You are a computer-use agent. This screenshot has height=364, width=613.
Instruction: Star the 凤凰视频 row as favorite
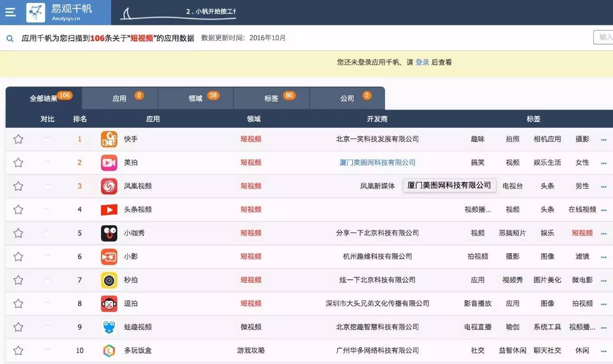[18, 186]
